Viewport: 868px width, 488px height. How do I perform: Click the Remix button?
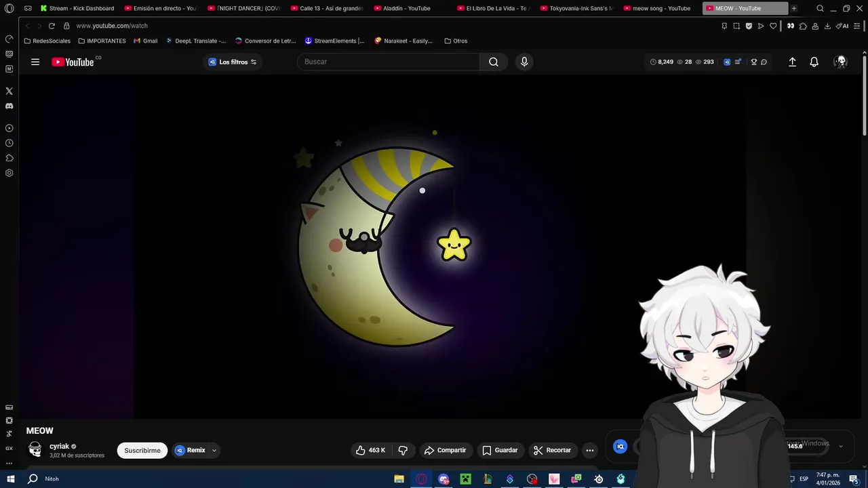pyautogui.click(x=191, y=450)
